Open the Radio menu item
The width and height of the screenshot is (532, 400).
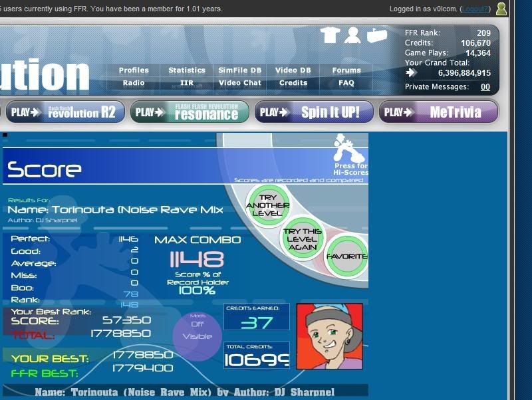134,82
